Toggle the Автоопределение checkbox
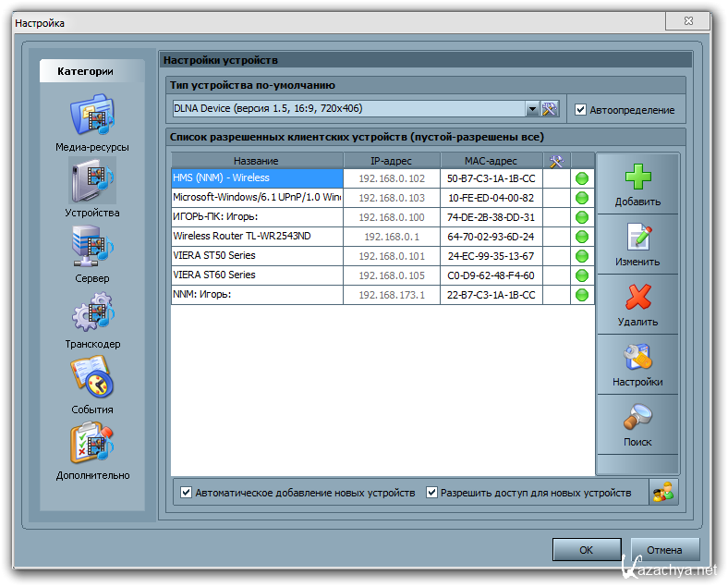The image size is (728, 587). 580,110
